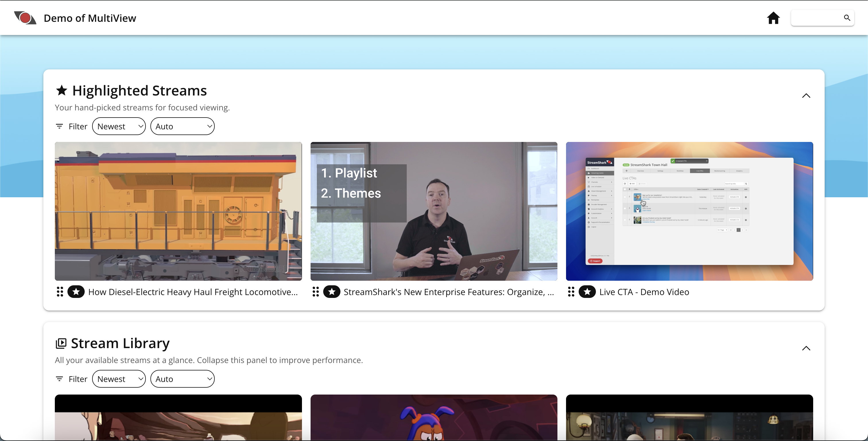Click the Filter label in Highlighted Streams
Screen dimensions: 868x441
click(78, 126)
